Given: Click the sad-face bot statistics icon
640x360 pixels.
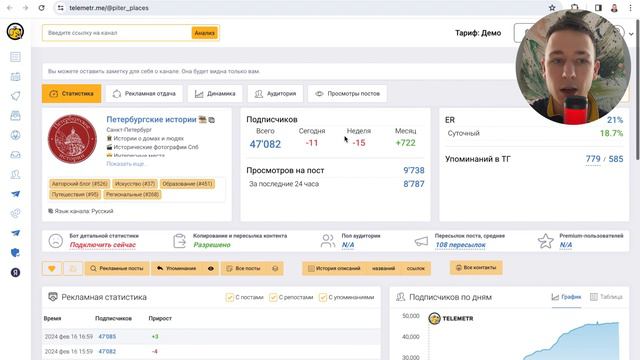Looking at the screenshot, I should (x=56, y=241).
